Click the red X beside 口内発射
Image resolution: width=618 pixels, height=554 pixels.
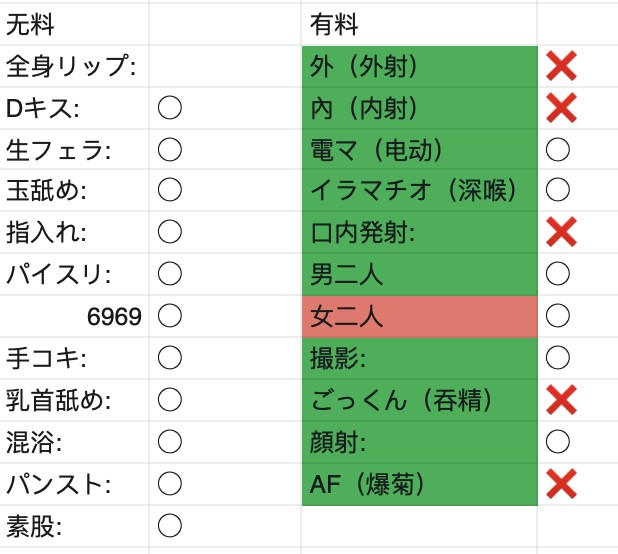(x=561, y=232)
